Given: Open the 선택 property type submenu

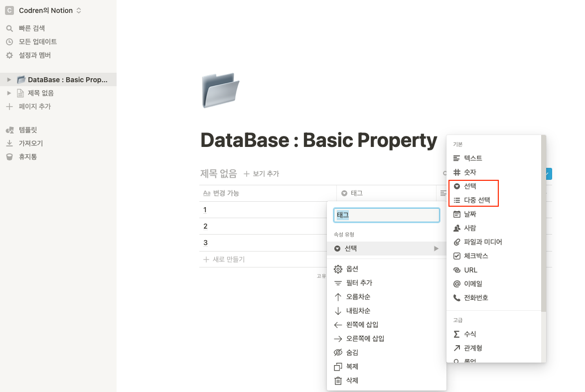Looking at the screenshot, I should pos(387,249).
